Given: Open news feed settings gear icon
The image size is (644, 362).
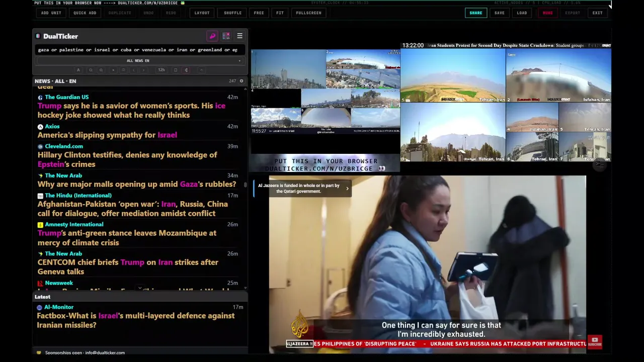Looking at the screenshot, I should coord(241,81).
